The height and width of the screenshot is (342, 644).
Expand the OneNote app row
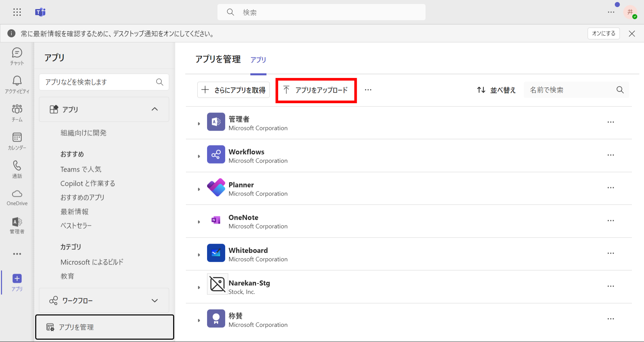(x=199, y=222)
